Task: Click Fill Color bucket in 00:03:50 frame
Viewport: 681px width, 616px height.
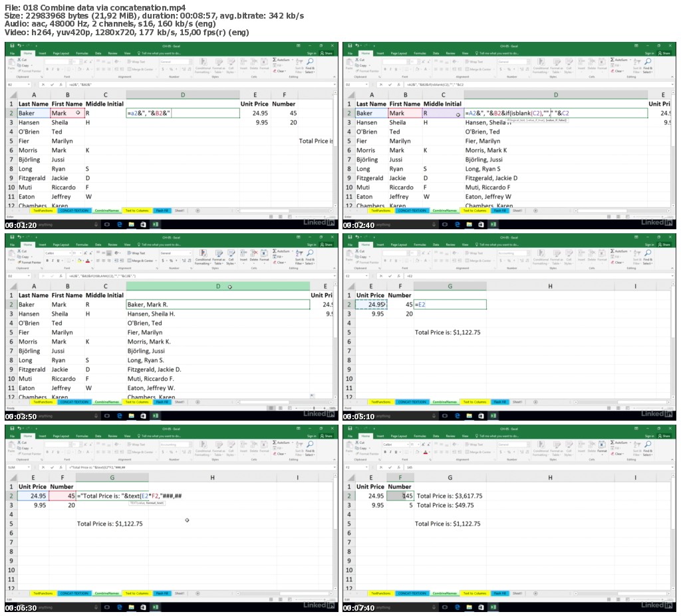Action: pos(80,260)
